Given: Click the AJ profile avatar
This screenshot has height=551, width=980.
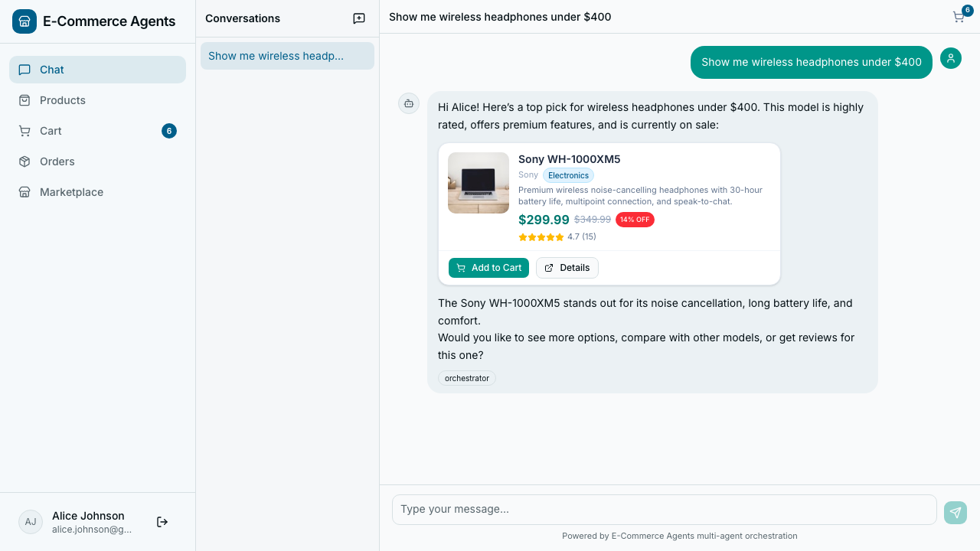Looking at the screenshot, I should click(31, 522).
